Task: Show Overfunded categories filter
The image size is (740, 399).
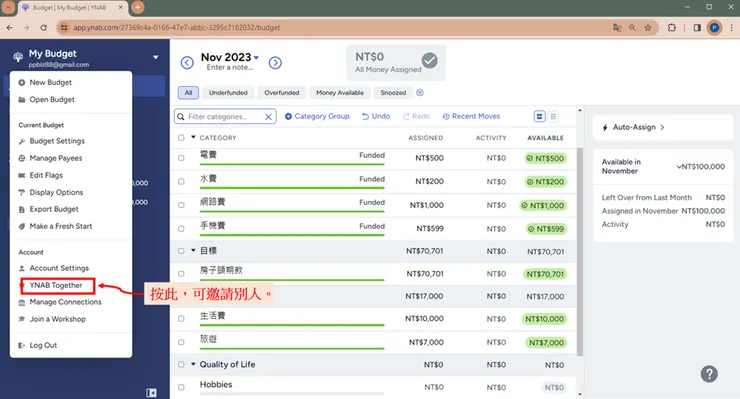Action: (282, 93)
